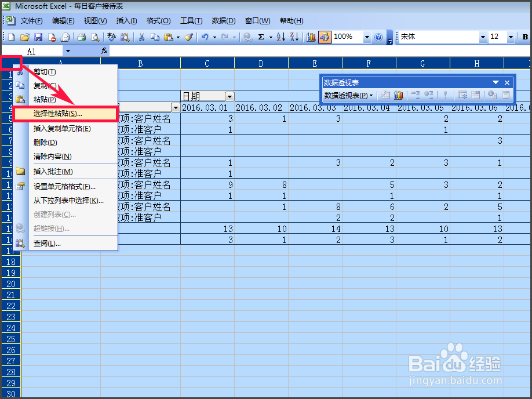Sort ascending A to Z
This screenshot has width=532, height=399.
(x=281, y=37)
